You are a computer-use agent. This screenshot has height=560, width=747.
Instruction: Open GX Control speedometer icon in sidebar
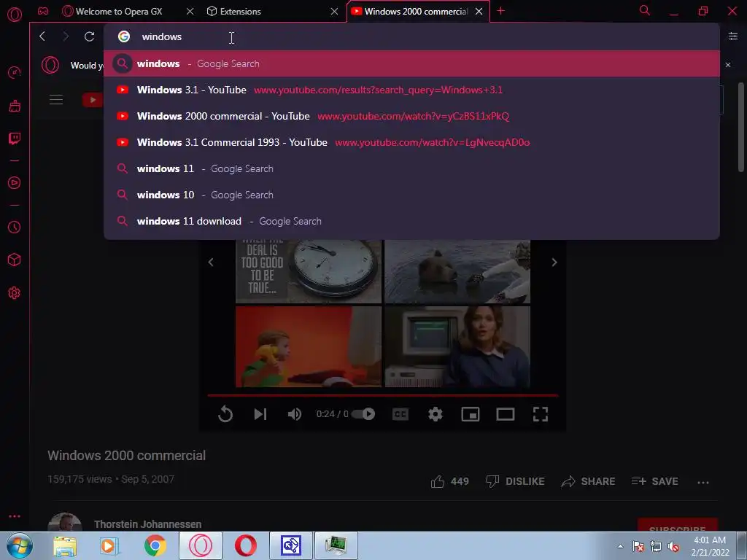pos(15,72)
